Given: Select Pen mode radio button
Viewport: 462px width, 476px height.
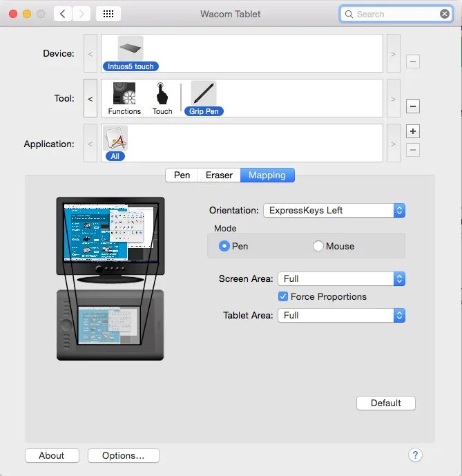Looking at the screenshot, I should click(x=224, y=246).
